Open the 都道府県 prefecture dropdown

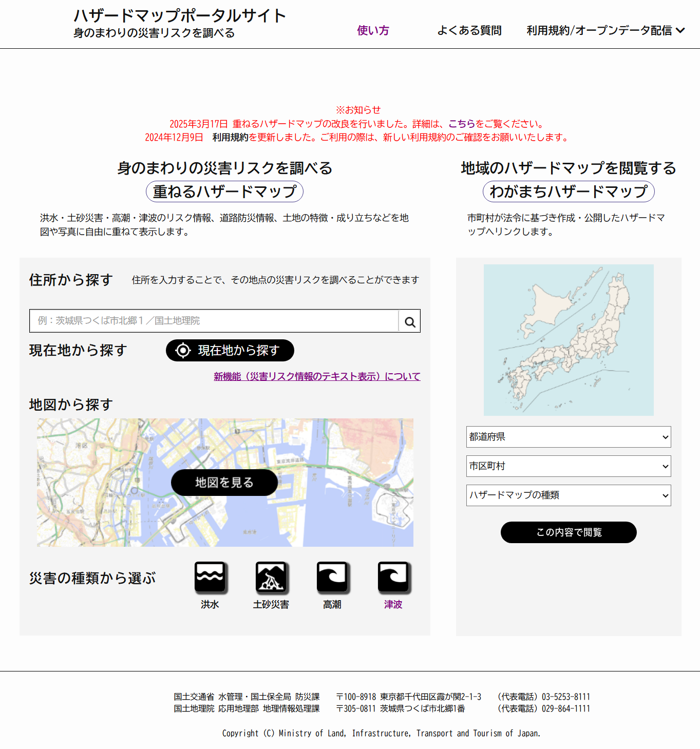coord(569,437)
